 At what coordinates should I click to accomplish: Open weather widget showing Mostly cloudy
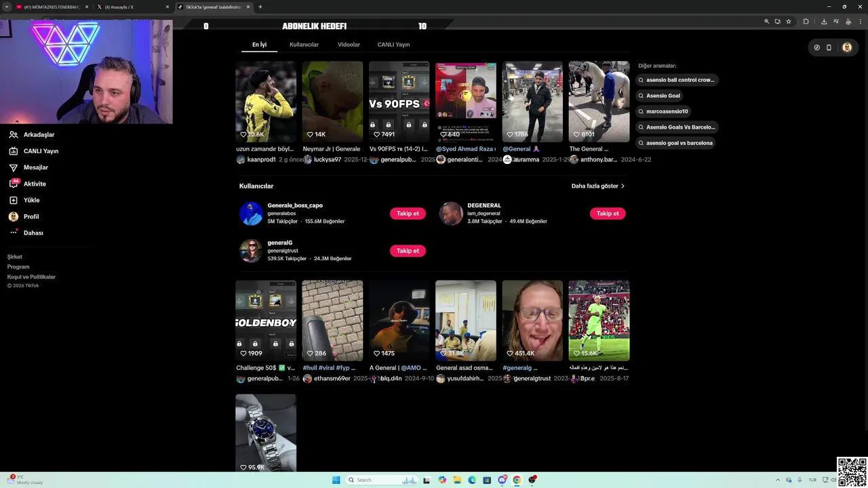tap(26, 480)
